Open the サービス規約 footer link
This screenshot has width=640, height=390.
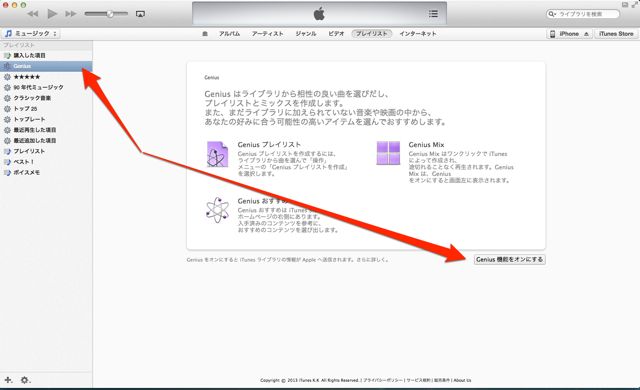[418, 380]
